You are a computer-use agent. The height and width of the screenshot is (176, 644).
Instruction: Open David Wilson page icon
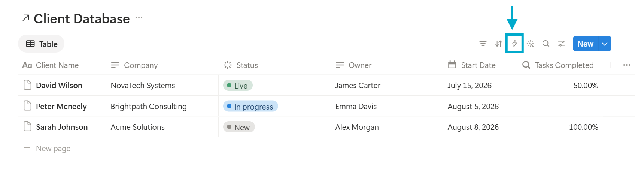[x=27, y=85]
